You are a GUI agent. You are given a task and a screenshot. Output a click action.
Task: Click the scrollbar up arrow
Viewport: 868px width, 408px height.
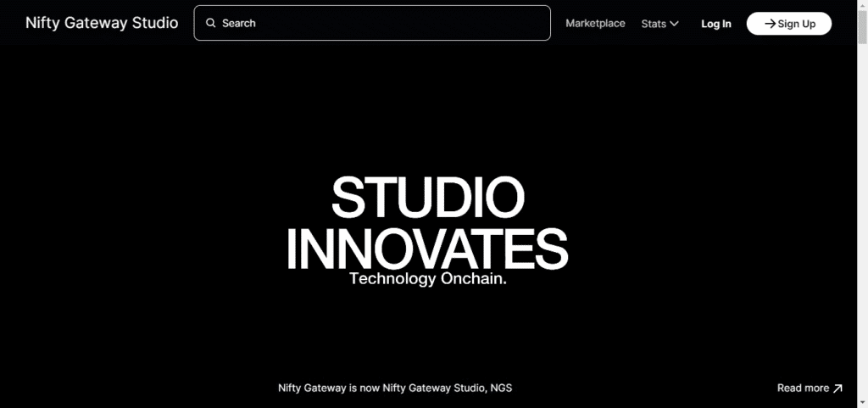coord(862,4)
